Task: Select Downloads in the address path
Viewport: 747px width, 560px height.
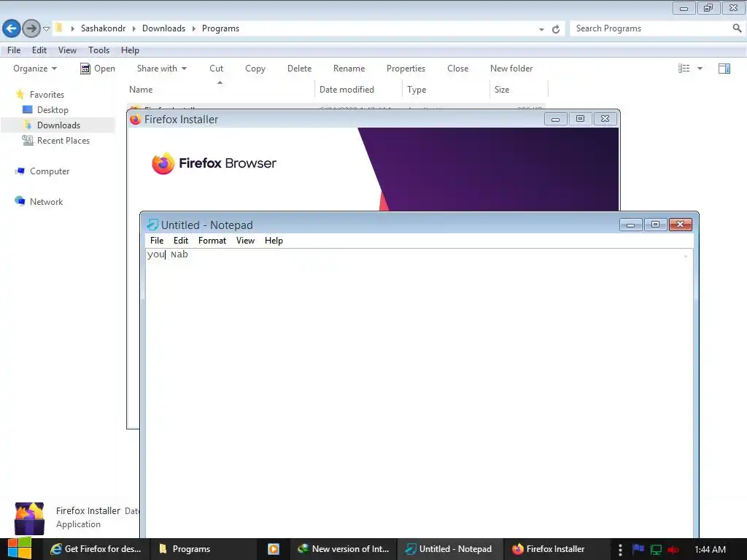Action: (x=163, y=28)
